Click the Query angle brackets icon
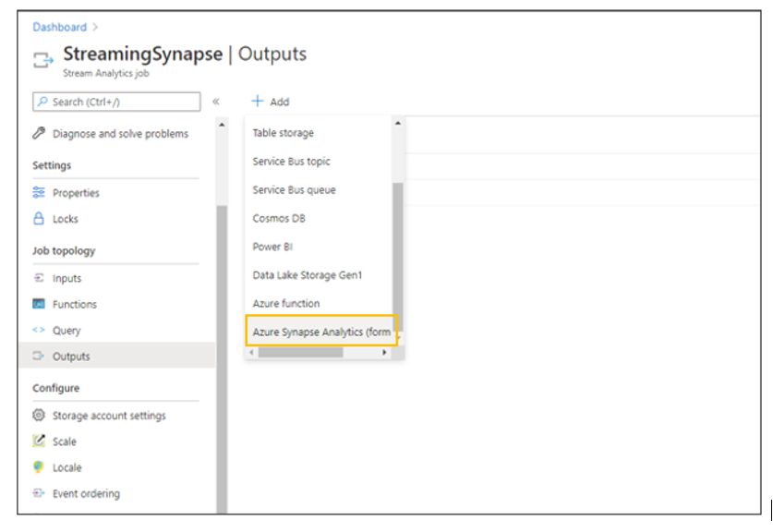Viewport: 773px width, 532px height. (x=39, y=330)
